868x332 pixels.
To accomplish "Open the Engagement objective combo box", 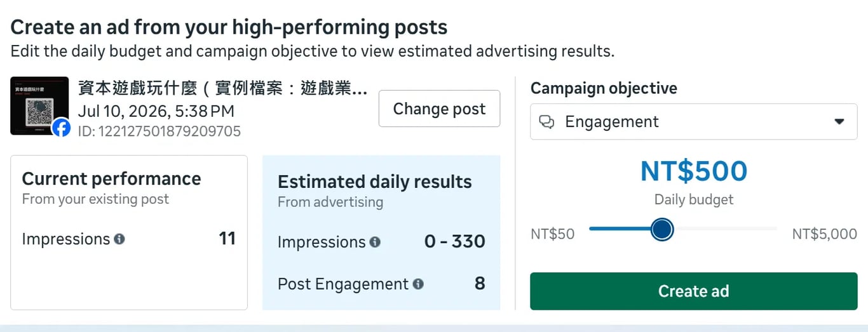I will point(694,122).
